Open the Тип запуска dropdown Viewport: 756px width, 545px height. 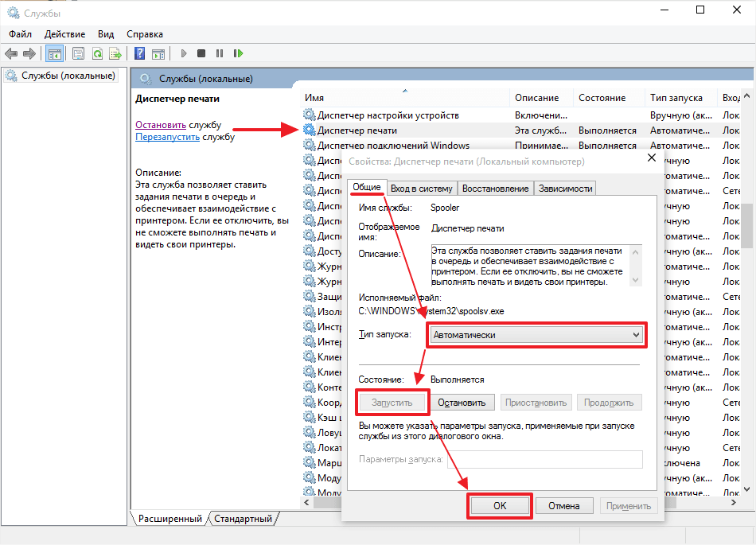tap(536, 335)
